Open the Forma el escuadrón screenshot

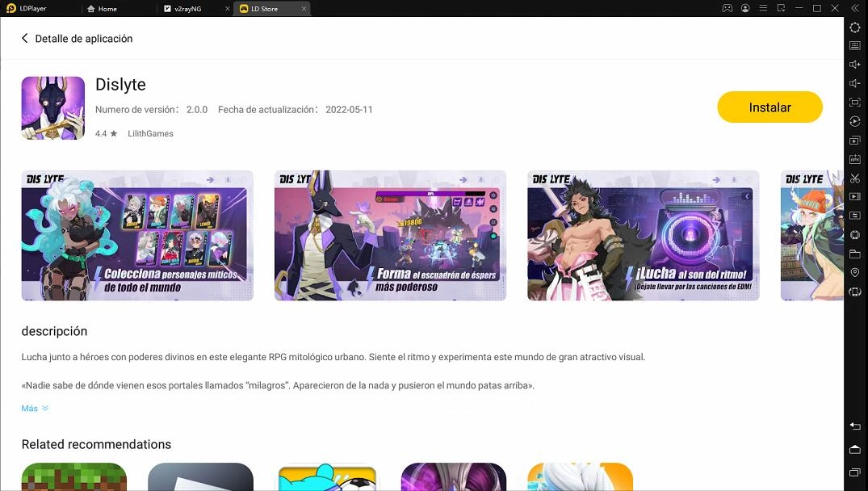pos(390,235)
